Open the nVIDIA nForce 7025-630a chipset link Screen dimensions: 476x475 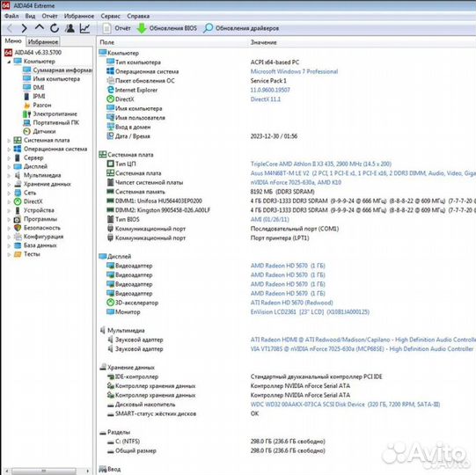coord(296,182)
